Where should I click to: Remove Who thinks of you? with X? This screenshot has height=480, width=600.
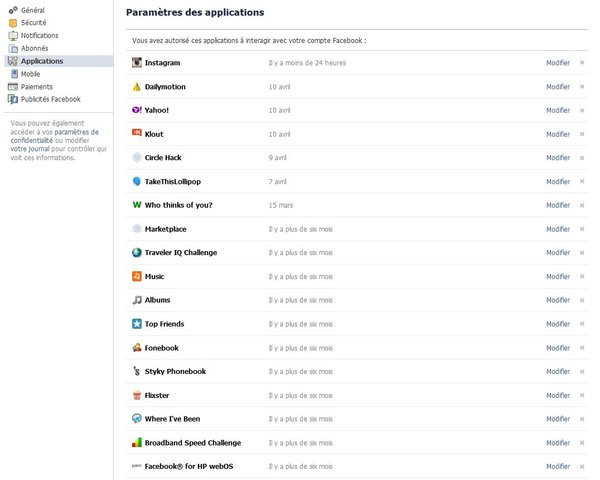(582, 205)
